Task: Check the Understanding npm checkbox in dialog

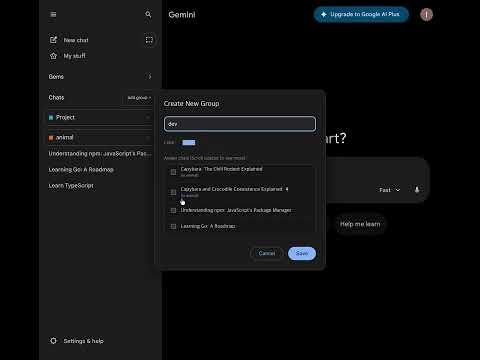Action: tap(173, 210)
